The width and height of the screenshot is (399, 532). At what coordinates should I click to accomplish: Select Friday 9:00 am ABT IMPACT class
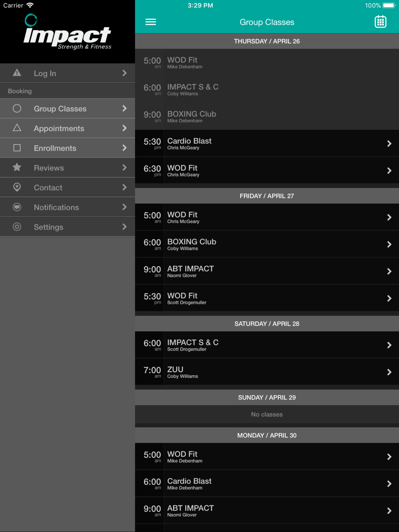tap(267, 271)
